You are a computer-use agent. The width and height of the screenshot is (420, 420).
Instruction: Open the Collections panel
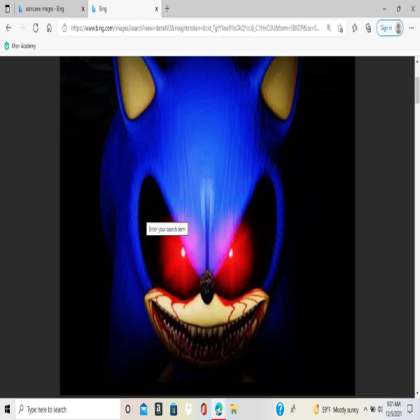368,28
